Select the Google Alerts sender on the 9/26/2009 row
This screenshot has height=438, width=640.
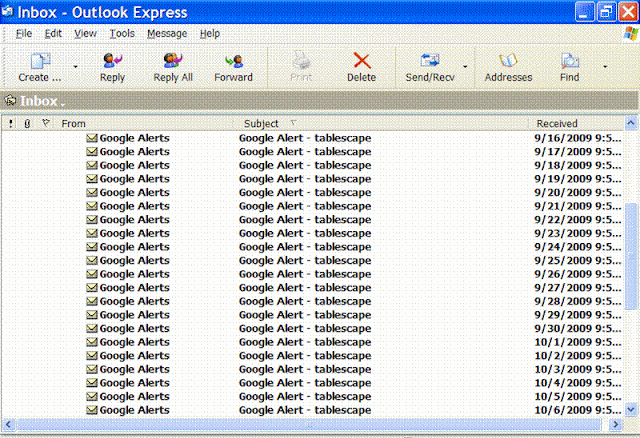[x=134, y=274]
